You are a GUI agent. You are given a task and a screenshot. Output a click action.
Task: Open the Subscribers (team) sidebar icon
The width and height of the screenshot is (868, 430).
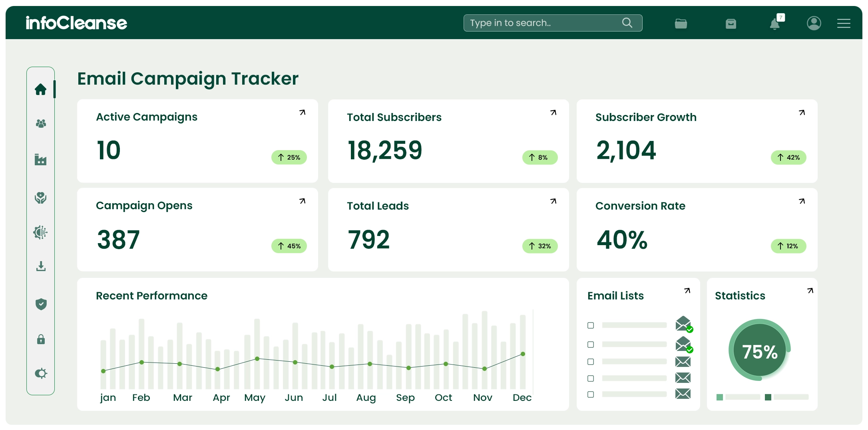pyautogui.click(x=41, y=124)
